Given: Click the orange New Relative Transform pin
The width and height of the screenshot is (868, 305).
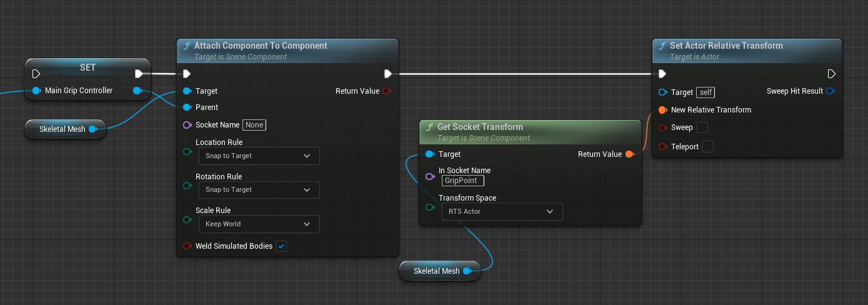Looking at the screenshot, I should pyautogui.click(x=662, y=110).
